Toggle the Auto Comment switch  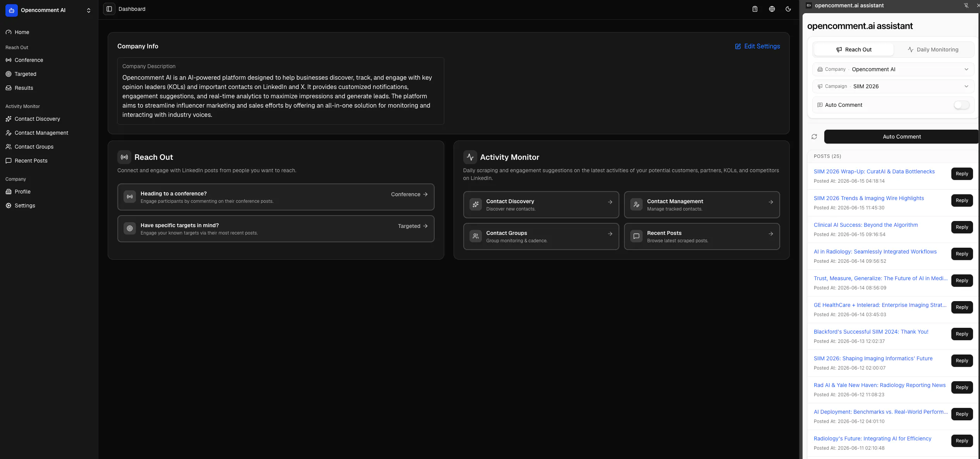coord(961,105)
